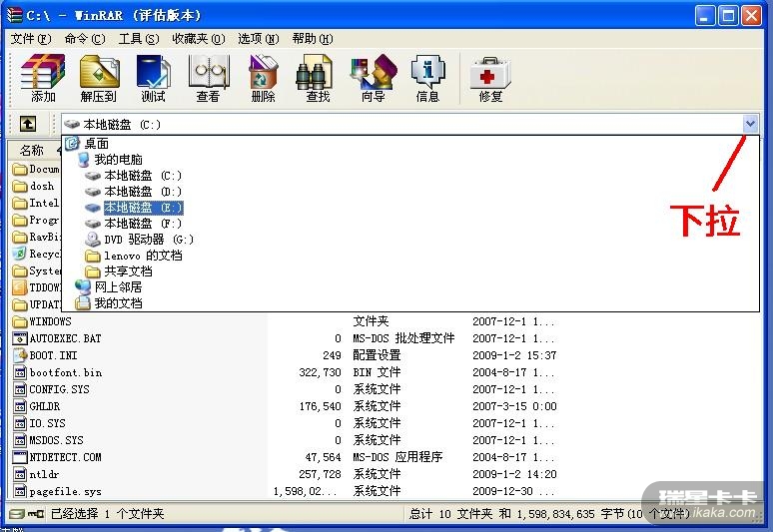This screenshot has height=532, width=773.
Task: Click the Syste folder icon
Action: coord(20,270)
